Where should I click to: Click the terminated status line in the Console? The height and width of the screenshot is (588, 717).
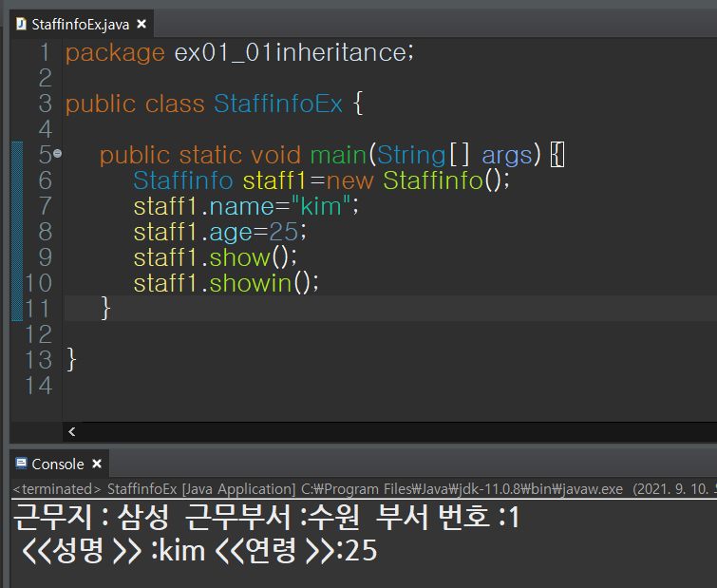tap(365, 489)
